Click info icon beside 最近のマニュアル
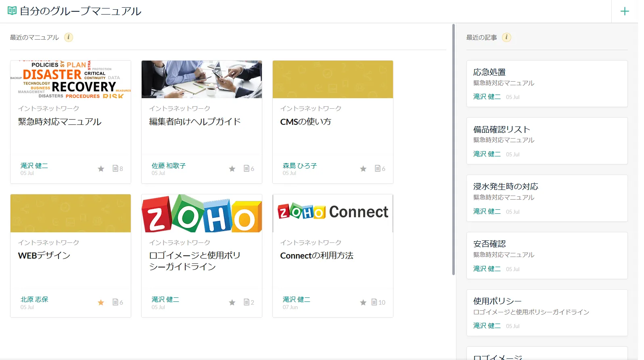The width and height of the screenshot is (644, 360). [69, 37]
